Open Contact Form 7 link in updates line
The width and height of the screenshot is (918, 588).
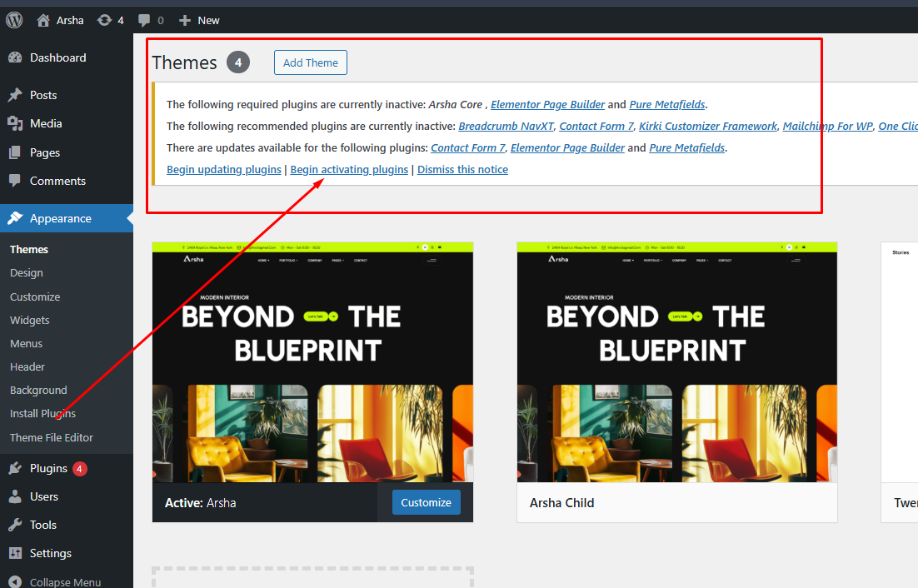468,148
